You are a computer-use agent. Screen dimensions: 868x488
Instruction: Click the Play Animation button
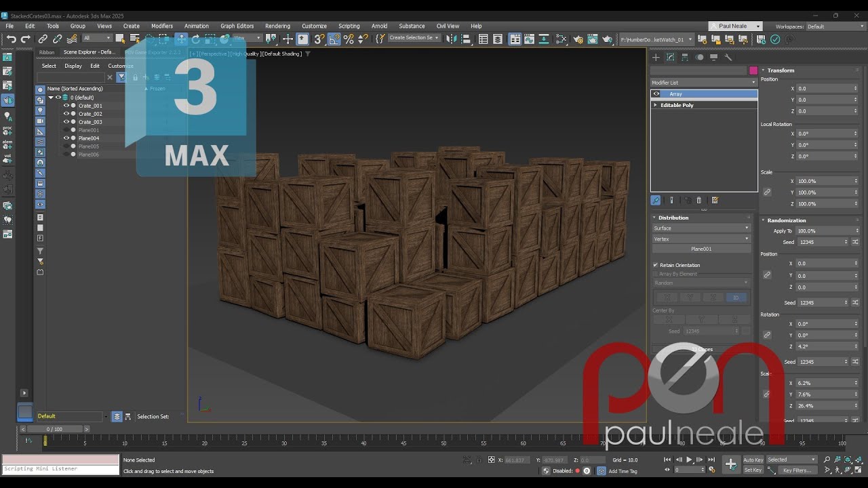click(690, 460)
